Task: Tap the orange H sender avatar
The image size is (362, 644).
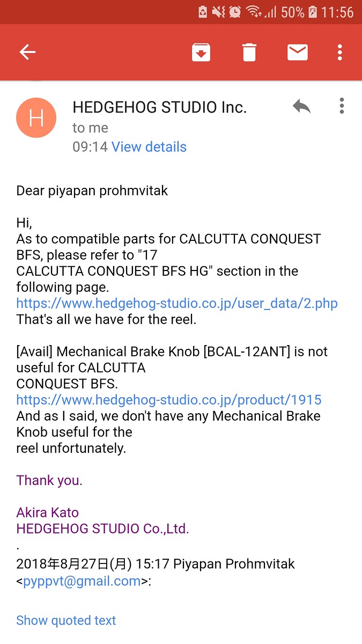Action: pyautogui.click(x=36, y=118)
